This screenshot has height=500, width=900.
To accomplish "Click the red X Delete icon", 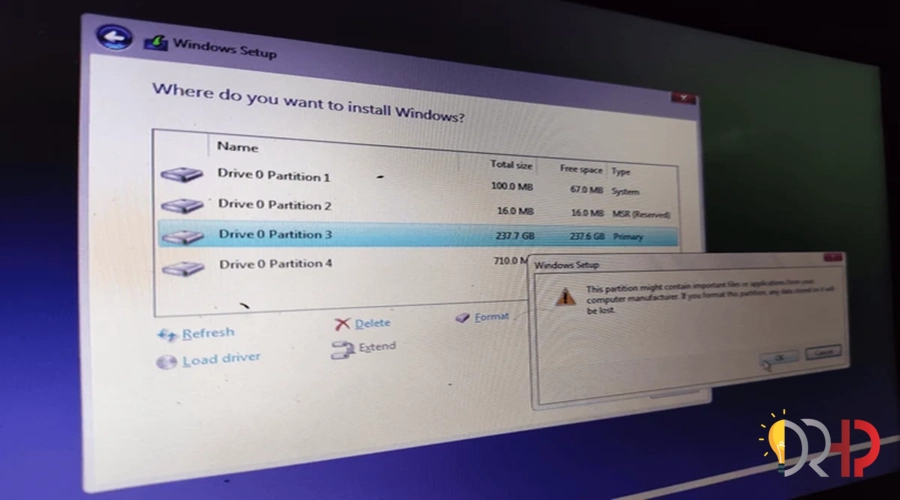I will pos(342,324).
